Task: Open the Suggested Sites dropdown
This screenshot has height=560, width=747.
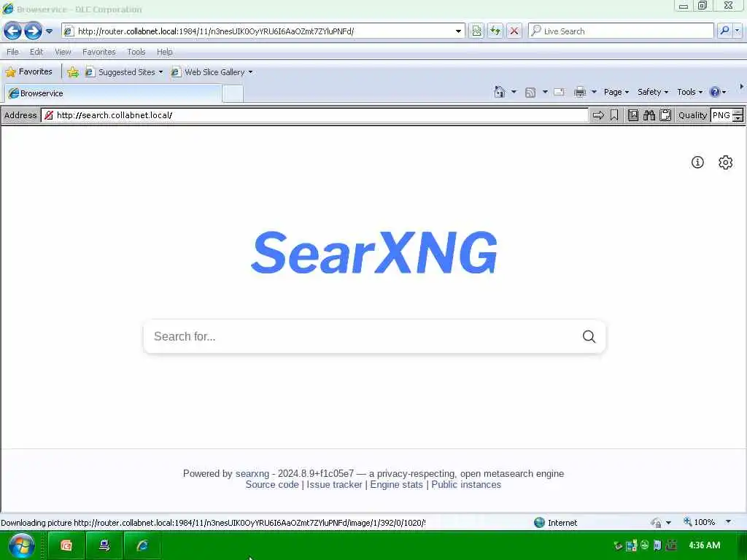Action: [x=124, y=72]
